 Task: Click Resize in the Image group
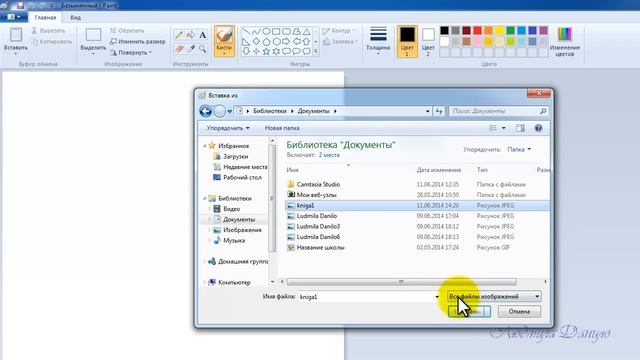pos(138,42)
